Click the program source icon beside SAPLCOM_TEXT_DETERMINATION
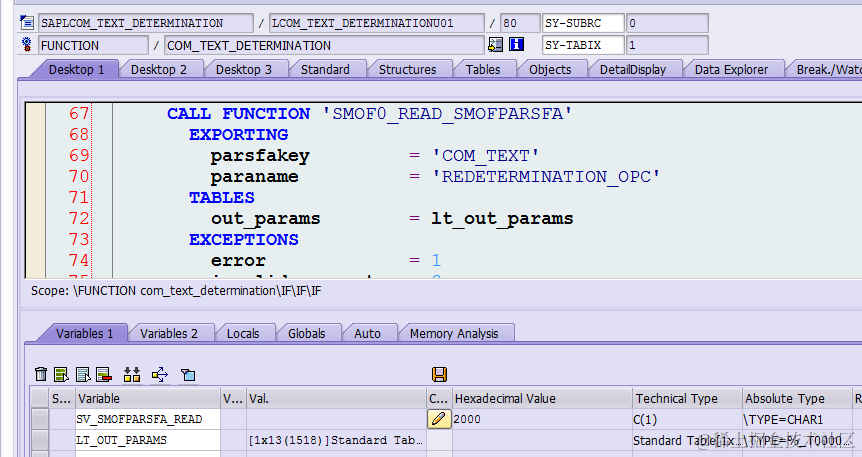 (26, 23)
